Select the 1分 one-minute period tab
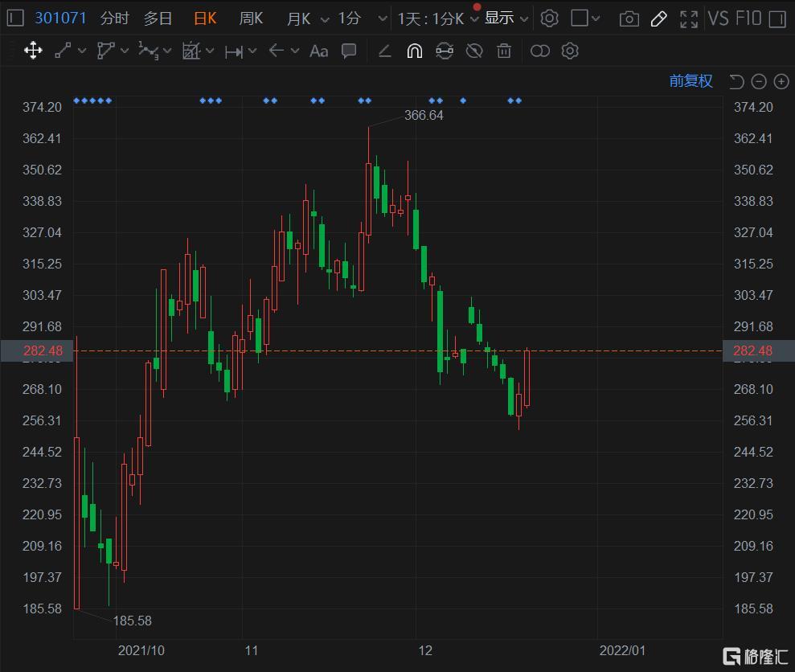Image resolution: width=795 pixels, height=672 pixels. click(350, 18)
